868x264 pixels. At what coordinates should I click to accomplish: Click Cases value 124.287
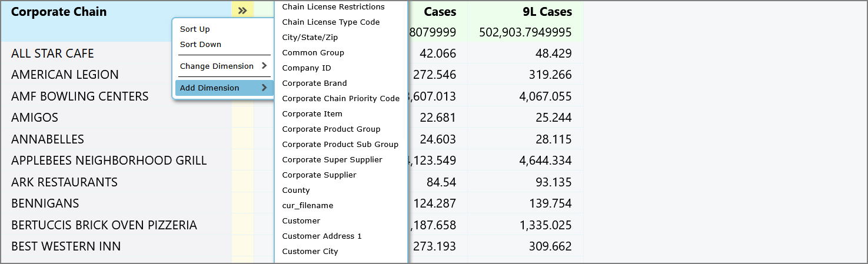434,203
